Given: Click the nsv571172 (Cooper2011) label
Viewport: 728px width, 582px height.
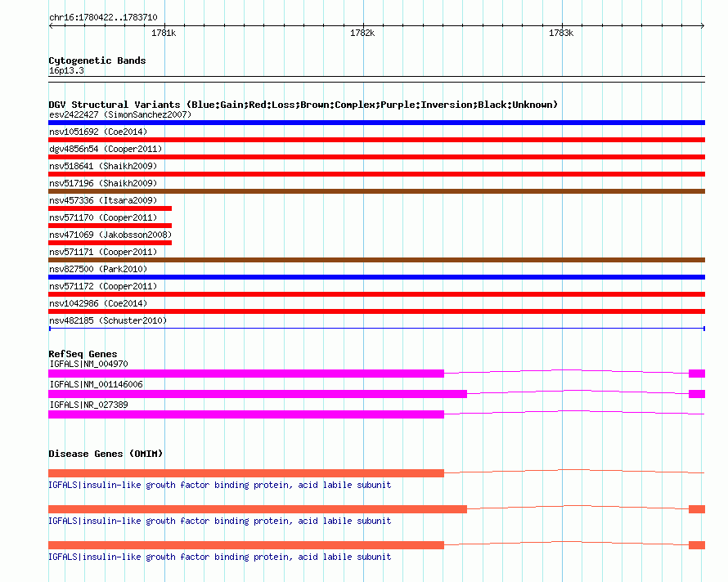Looking at the screenshot, I should pyautogui.click(x=103, y=286).
